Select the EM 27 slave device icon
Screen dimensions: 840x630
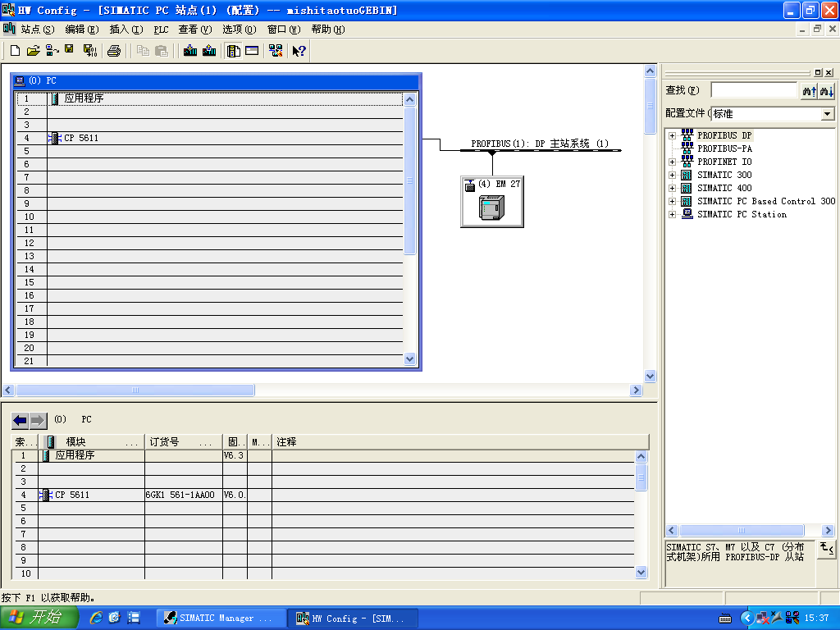pyautogui.click(x=491, y=207)
